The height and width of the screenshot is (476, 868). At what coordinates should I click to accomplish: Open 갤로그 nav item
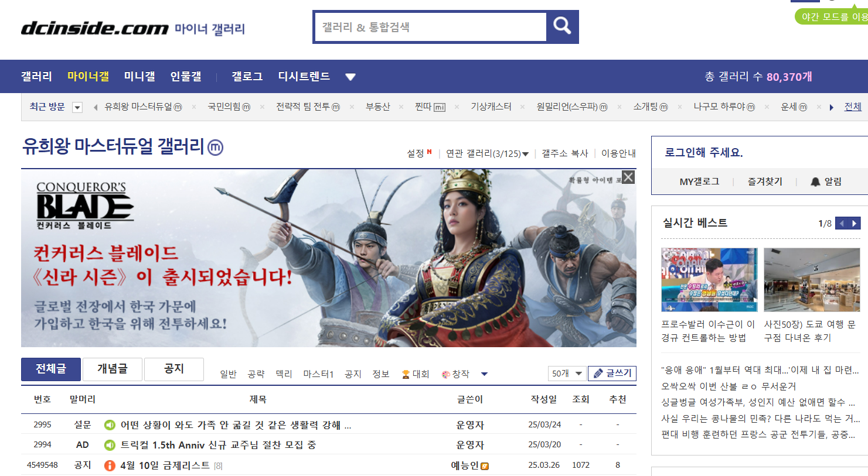point(247,76)
